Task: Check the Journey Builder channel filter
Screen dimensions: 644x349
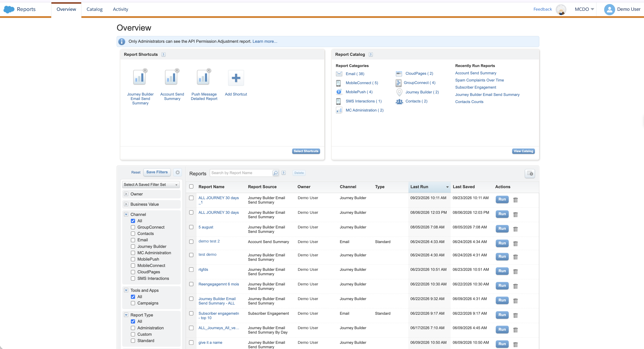Action: [x=133, y=246]
